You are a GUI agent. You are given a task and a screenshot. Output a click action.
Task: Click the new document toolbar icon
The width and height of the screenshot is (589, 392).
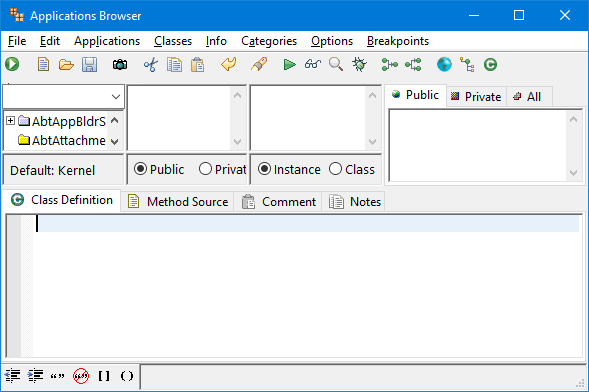(43, 65)
